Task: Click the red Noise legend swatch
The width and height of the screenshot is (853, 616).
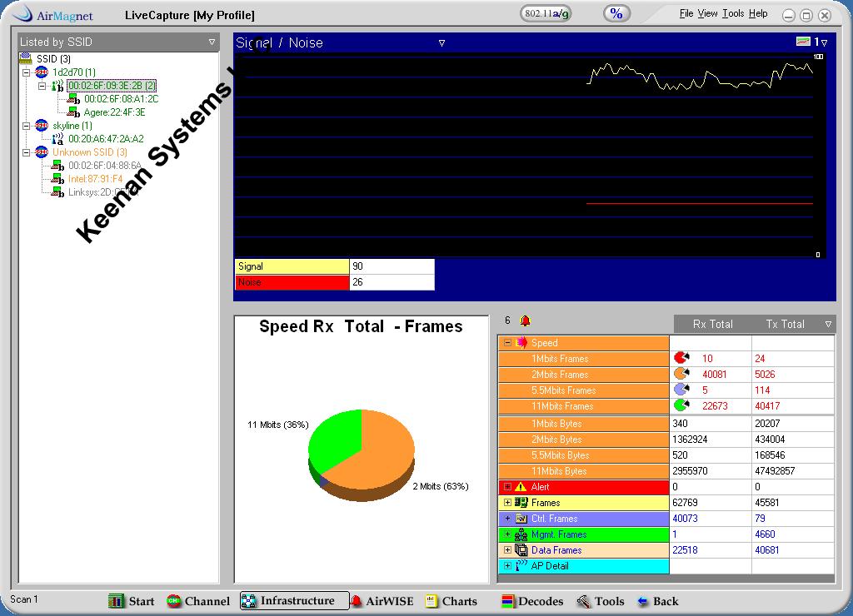Action: pyautogui.click(x=292, y=282)
